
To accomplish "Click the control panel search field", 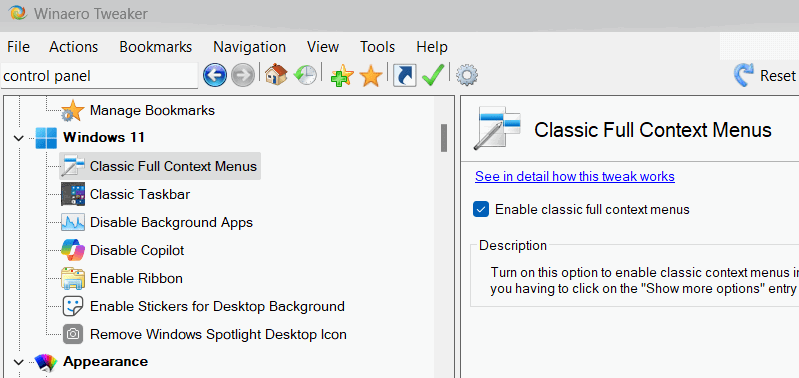I will (x=99, y=76).
